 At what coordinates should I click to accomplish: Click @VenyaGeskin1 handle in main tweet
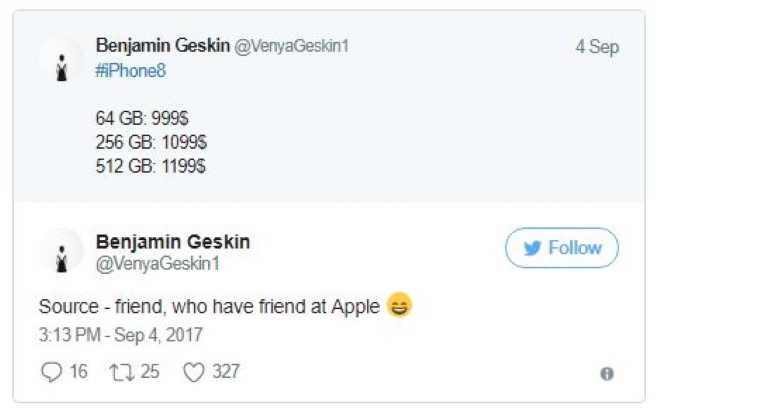pos(157,264)
